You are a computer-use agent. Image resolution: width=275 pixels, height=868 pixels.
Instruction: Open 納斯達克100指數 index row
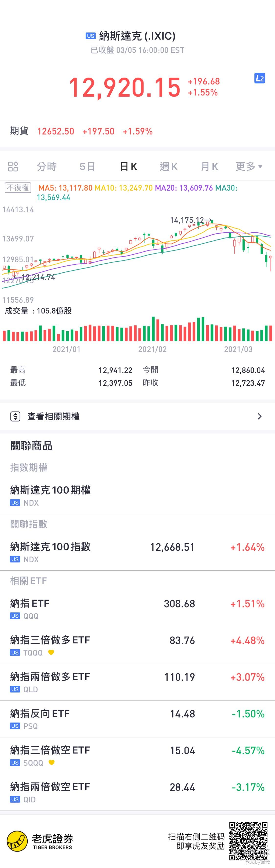(x=137, y=552)
